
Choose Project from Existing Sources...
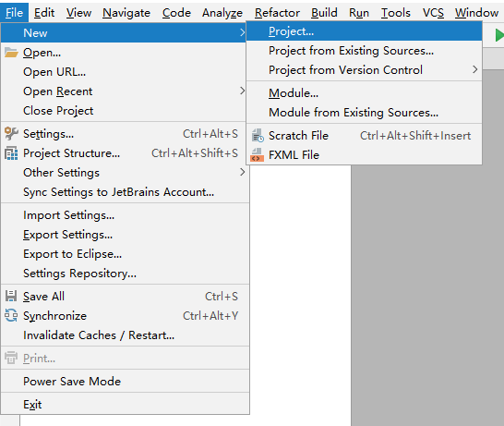pyautogui.click(x=365, y=51)
